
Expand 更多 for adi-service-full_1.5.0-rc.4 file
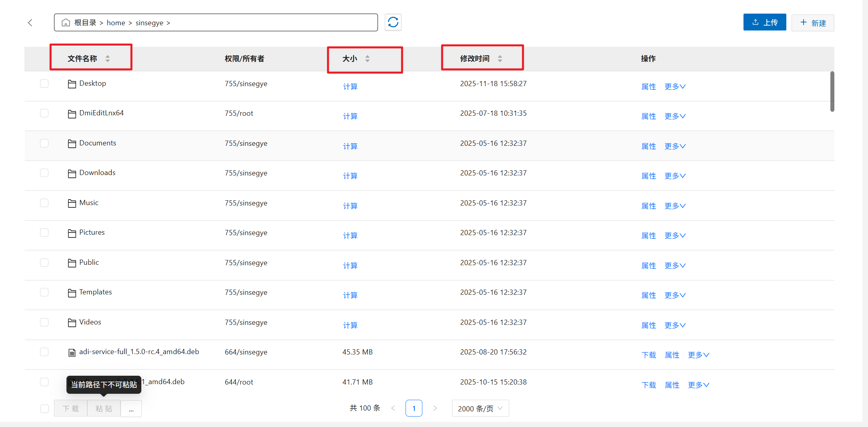pos(698,355)
